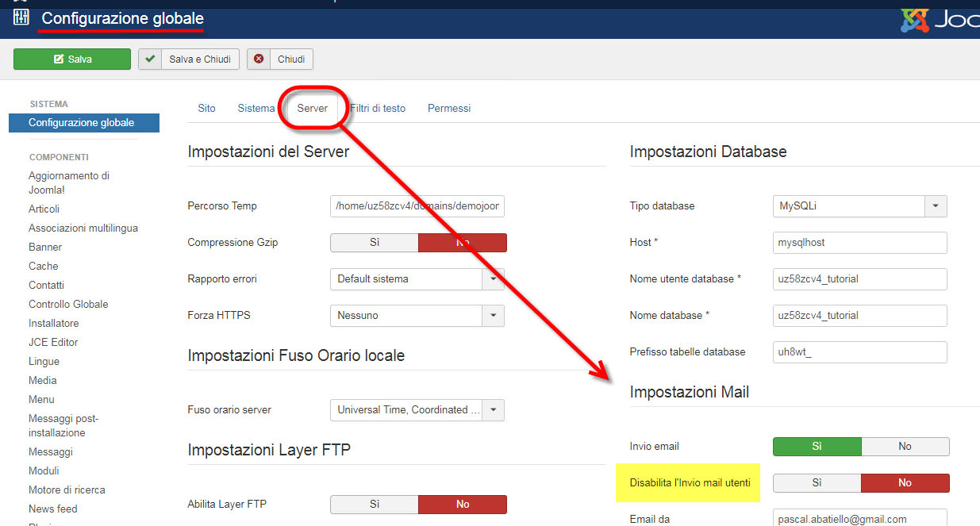This screenshot has width=980, height=526.
Task: Click the Configurazione globale header icon
Action: 21,17
